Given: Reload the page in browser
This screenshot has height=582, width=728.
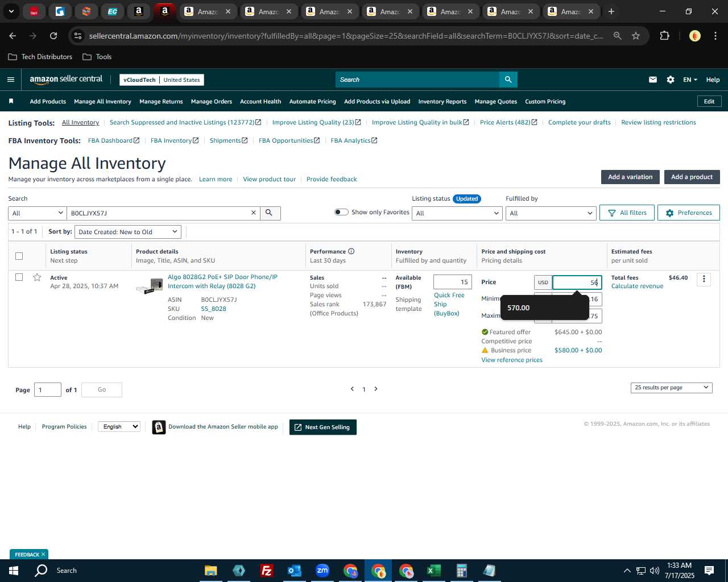Looking at the screenshot, I should [53, 36].
